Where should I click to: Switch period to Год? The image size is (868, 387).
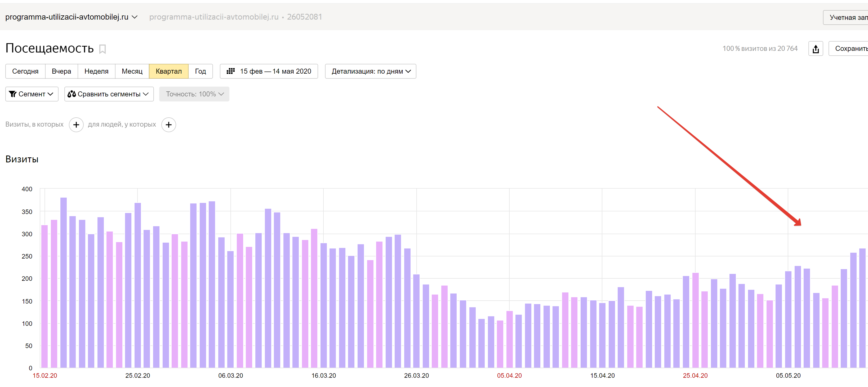pos(200,71)
